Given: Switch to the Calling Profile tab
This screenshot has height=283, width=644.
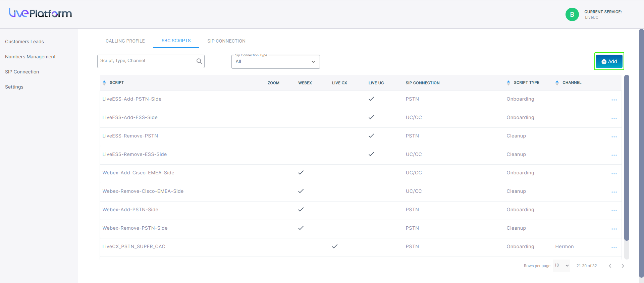Looking at the screenshot, I should (125, 41).
